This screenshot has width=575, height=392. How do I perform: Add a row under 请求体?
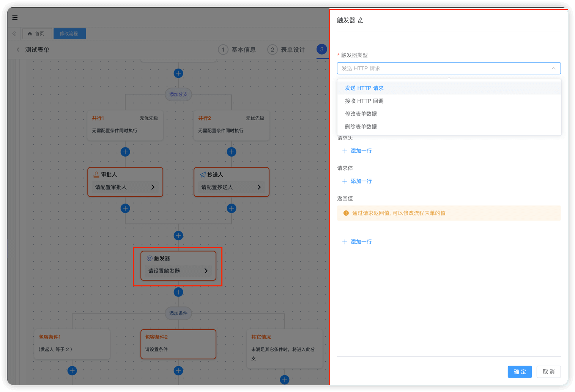pyautogui.click(x=357, y=181)
